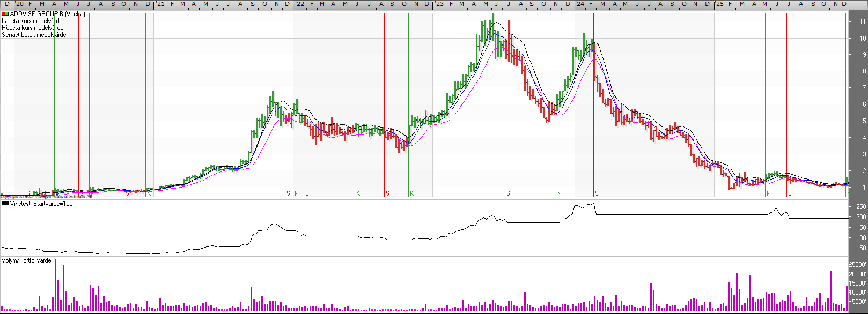Click the green K buy marker in mid-2025
The height and width of the screenshot is (314, 868).
(768, 193)
